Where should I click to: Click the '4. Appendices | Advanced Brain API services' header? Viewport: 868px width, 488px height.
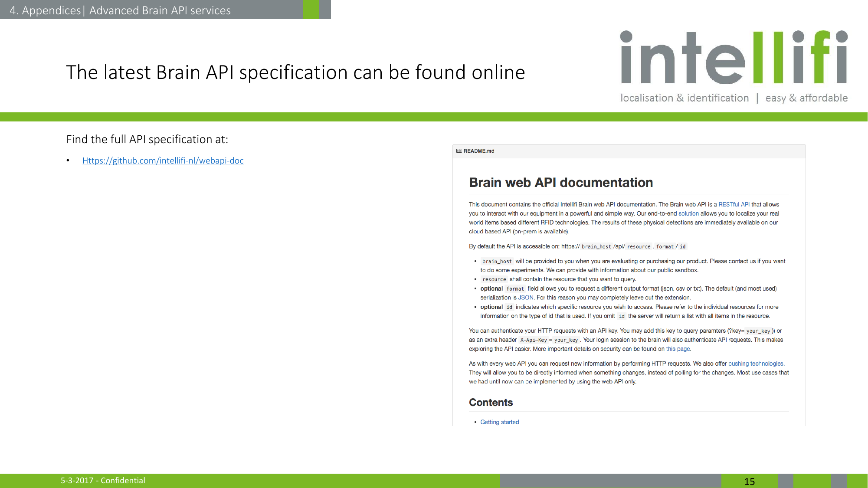pyautogui.click(x=120, y=10)
